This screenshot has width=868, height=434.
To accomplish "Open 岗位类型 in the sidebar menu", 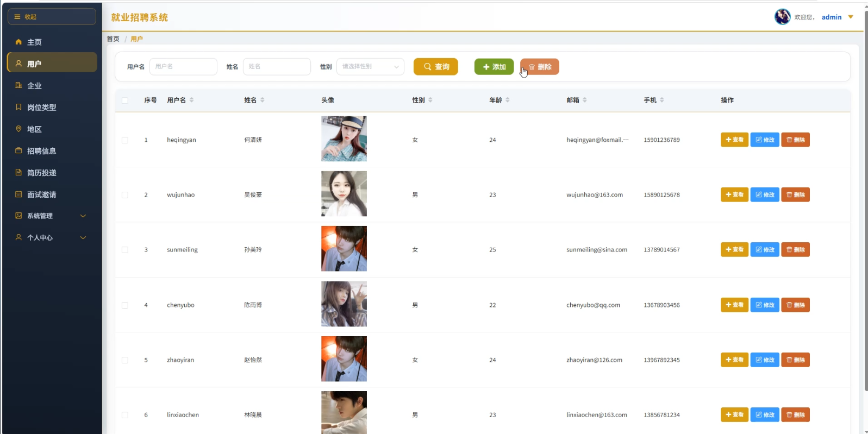I will tap(52, 107).
